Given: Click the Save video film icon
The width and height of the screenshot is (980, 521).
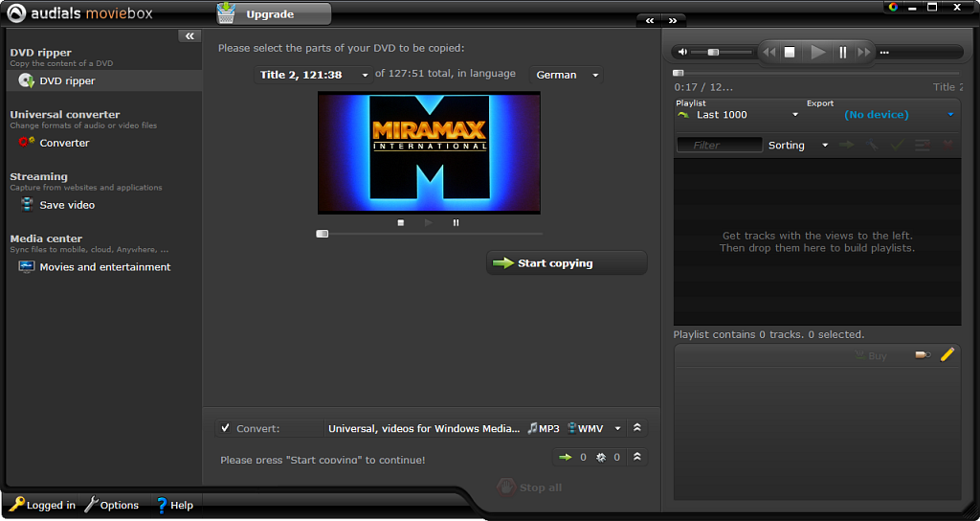Looking at the screenshot, I should [26, 205].
